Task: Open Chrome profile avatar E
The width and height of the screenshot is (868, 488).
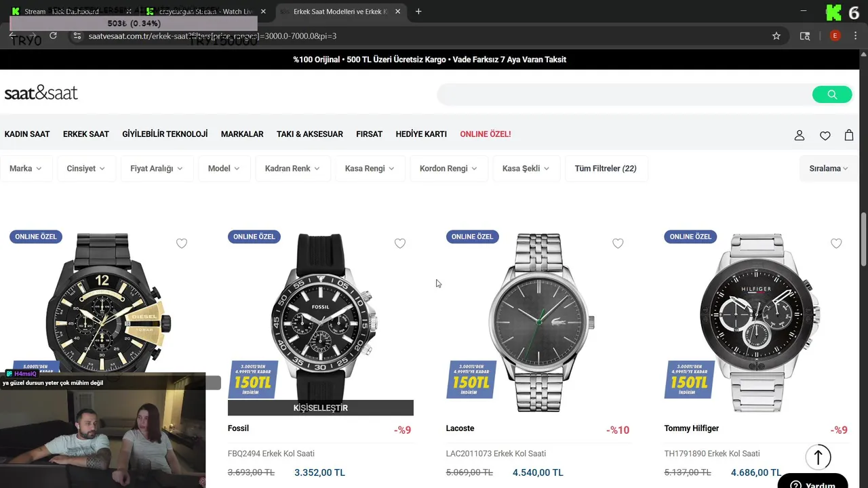Action: (835, 36)
